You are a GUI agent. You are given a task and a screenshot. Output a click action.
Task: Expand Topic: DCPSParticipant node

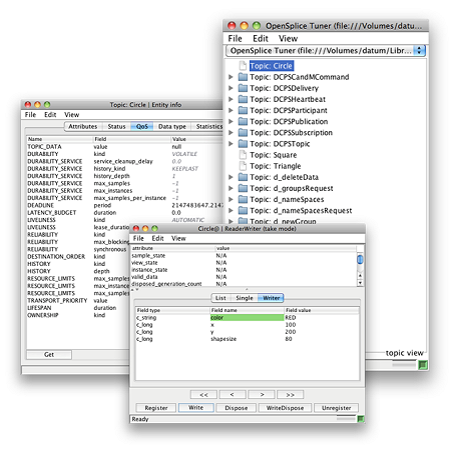tap(231, 110)
